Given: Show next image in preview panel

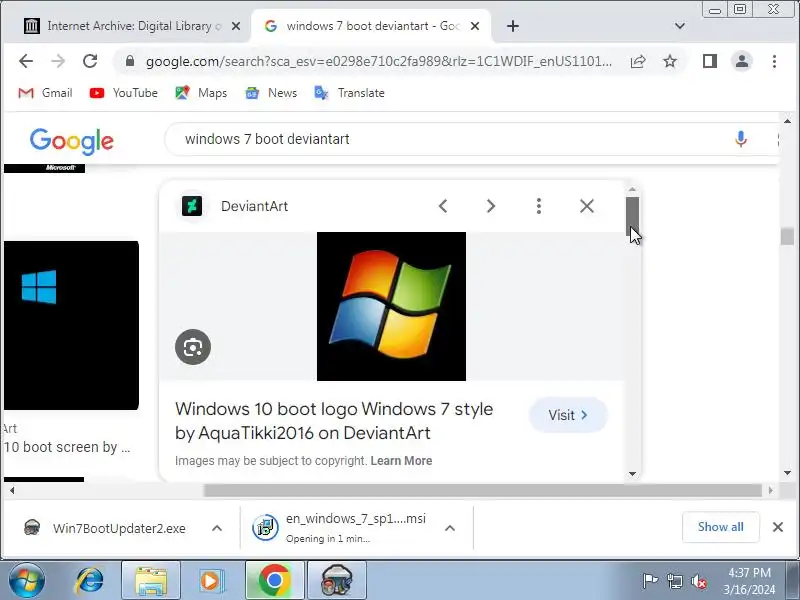Looking at the screenshot, I should [x=491, y=206].
